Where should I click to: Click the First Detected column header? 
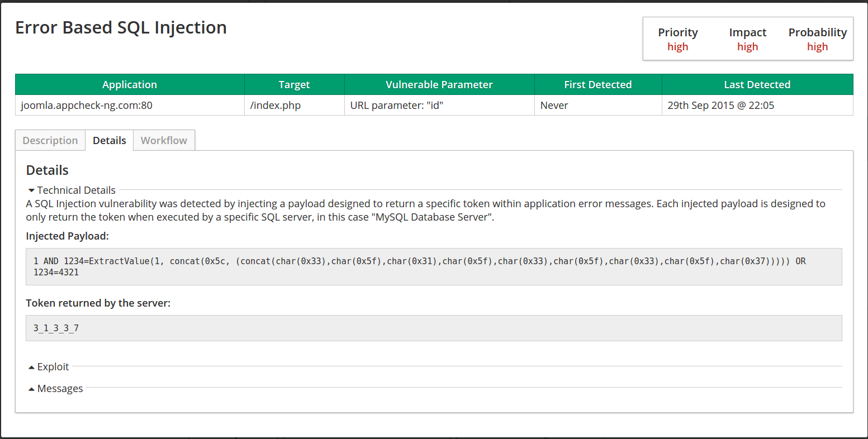coord(597,85)
